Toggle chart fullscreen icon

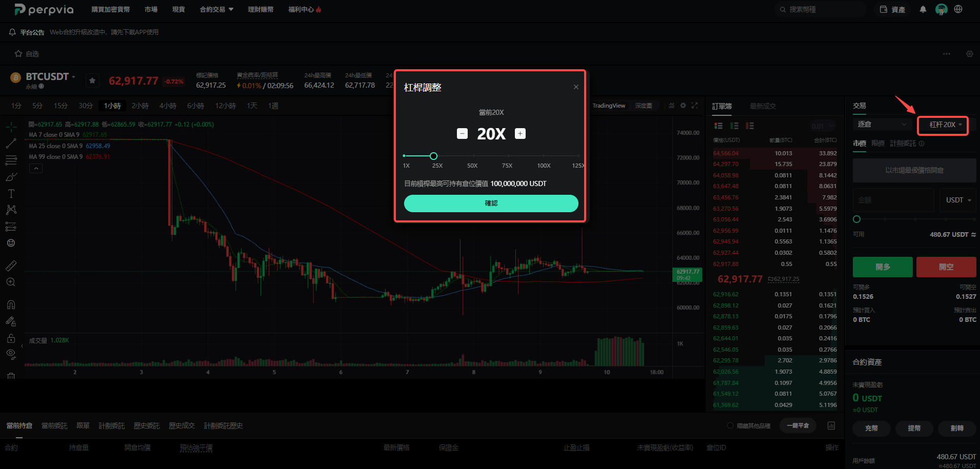pyautogui.click(x=695, y=106)
